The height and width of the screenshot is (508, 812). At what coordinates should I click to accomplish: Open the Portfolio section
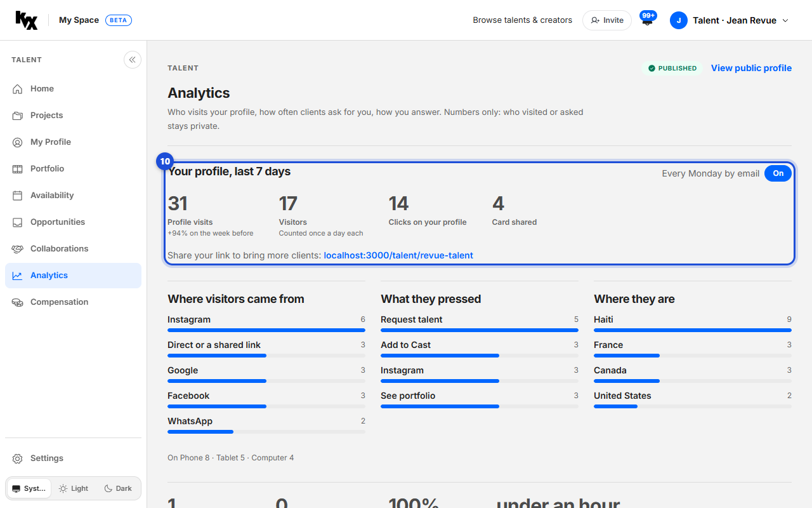pyautogui.click(x=73, y=169)
